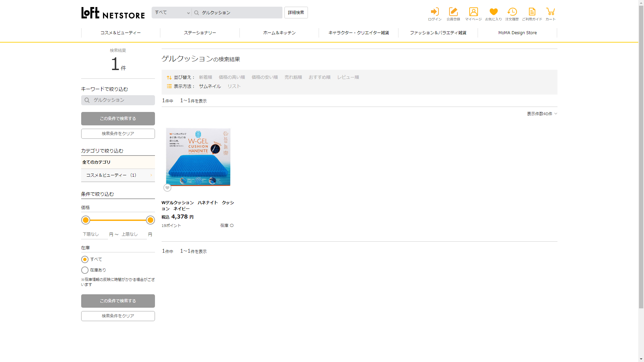Open the すべて search category dropdown
Image resolution: width=644 pixels, height=362 pixels.
pyautogui.click(x=172, y=13)
